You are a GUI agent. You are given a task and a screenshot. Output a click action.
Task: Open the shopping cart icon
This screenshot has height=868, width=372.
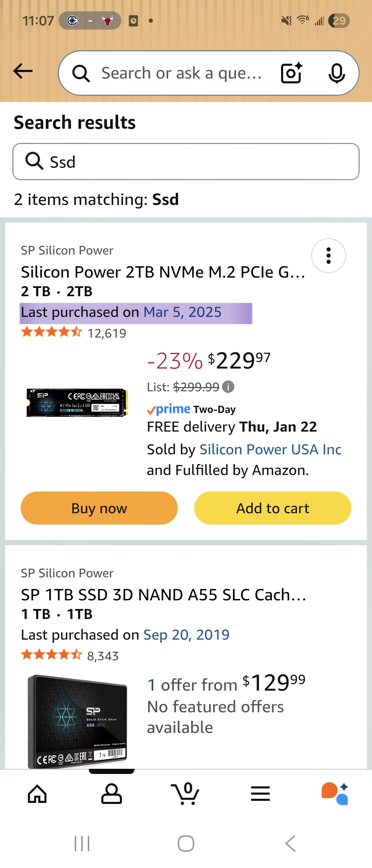186,794
